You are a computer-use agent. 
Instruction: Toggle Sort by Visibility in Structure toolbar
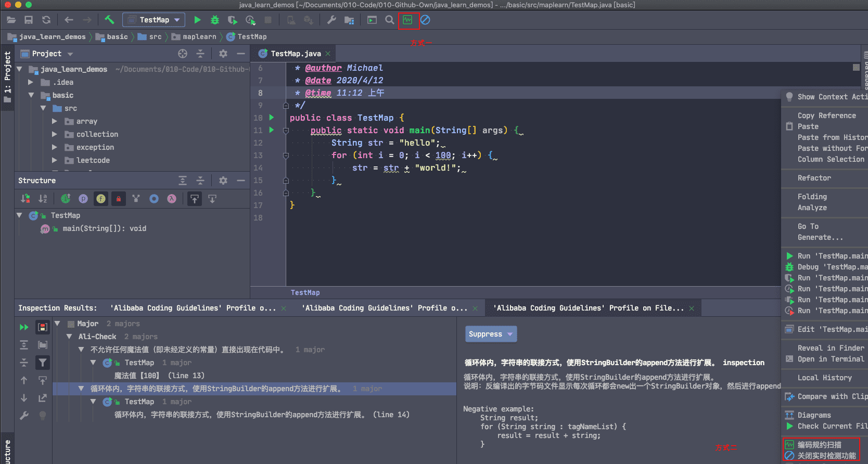[x=25, y=199]
